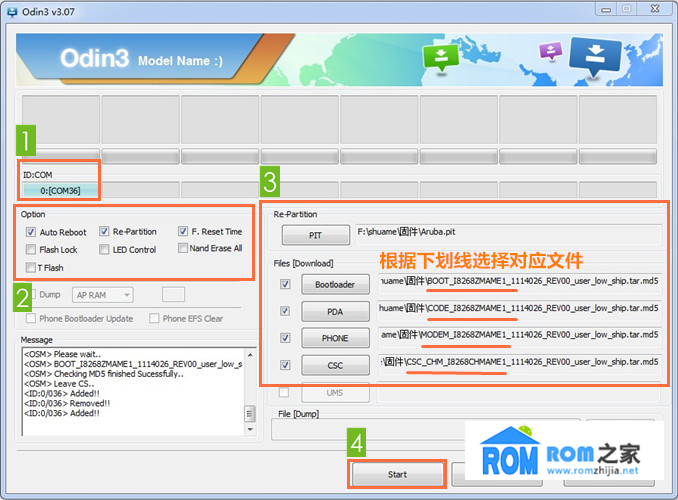Check the Nand Erase All option
Image resolution: width=678 pixels, height=500 pixels.
(x=182, y=248)
